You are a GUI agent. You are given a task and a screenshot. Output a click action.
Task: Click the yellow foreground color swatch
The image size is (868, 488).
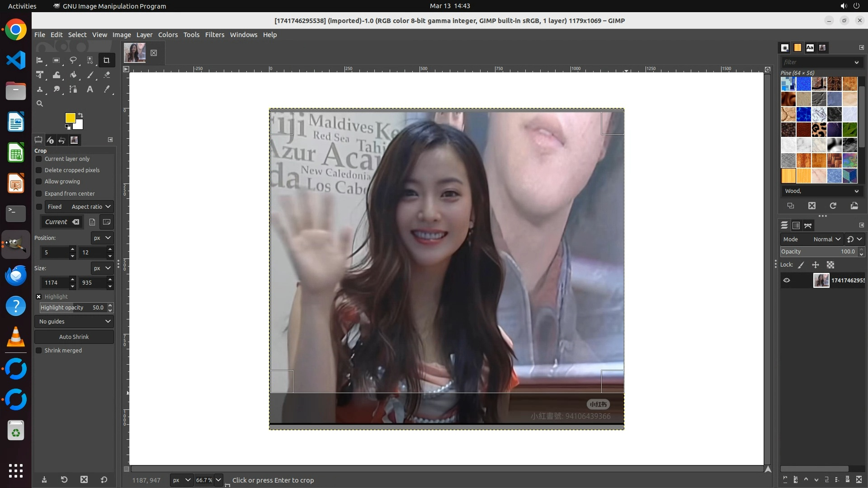click(x=70, y=117)
